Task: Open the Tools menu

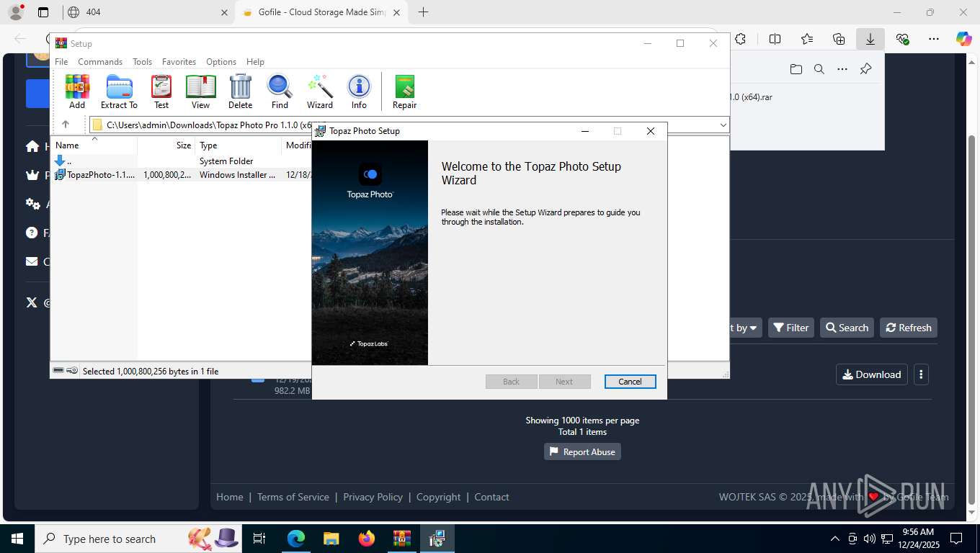Action: point(142,62)
